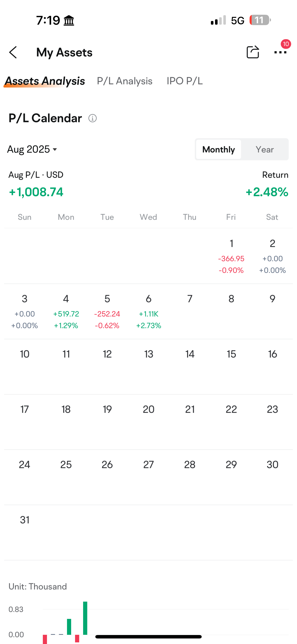The image size is (297, 644).
Task: Tap the tallest green chart bar
Action: 85,618
